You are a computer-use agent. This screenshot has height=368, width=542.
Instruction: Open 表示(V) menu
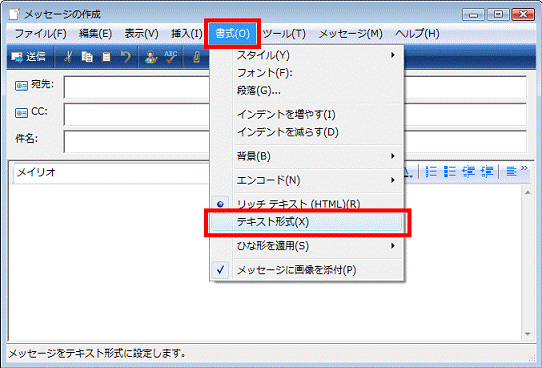pyautogui.click(x=141, y=34)
